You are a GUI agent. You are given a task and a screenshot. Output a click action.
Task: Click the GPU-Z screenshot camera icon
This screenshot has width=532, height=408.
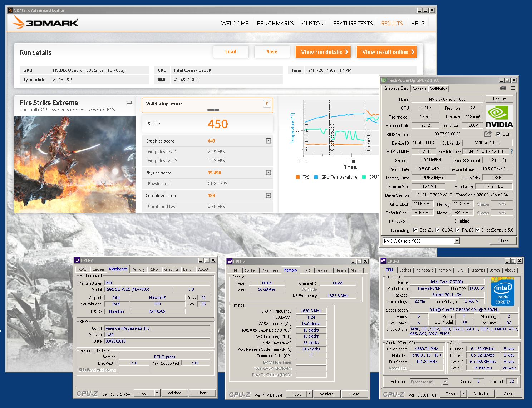pos(503,88)
